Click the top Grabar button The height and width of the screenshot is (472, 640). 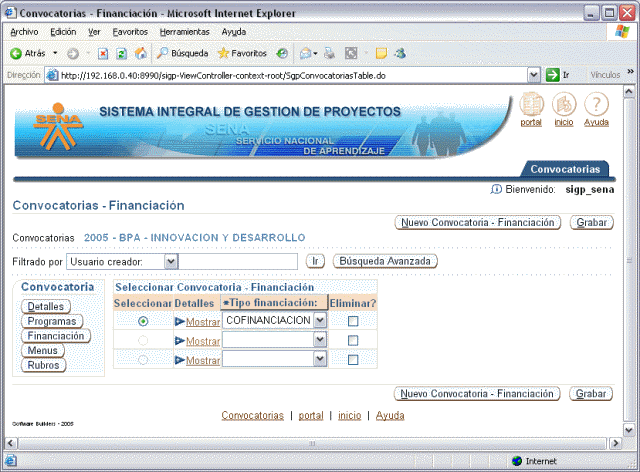pyautogui.click(x=591, y=223)
